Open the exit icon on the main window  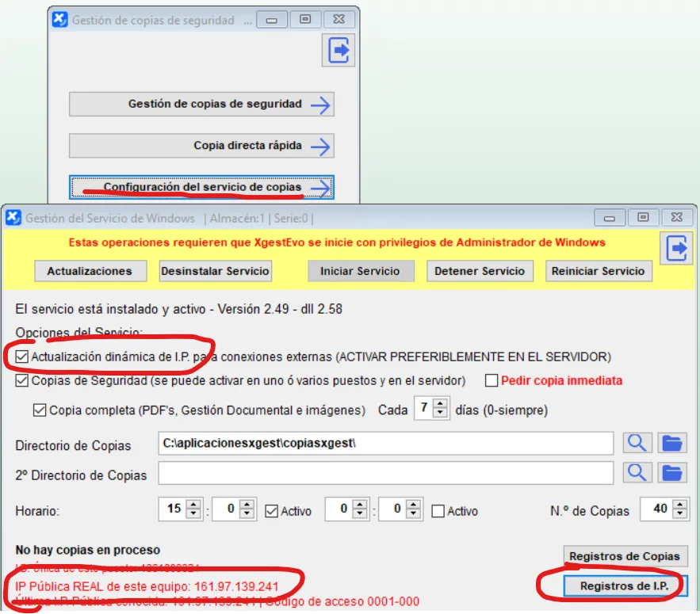(x=338, y=50)
